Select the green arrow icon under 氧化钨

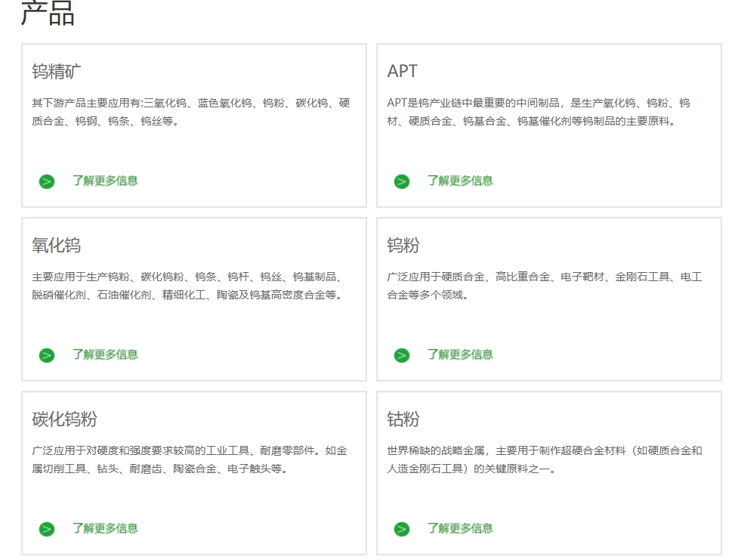tap(46, 355)
